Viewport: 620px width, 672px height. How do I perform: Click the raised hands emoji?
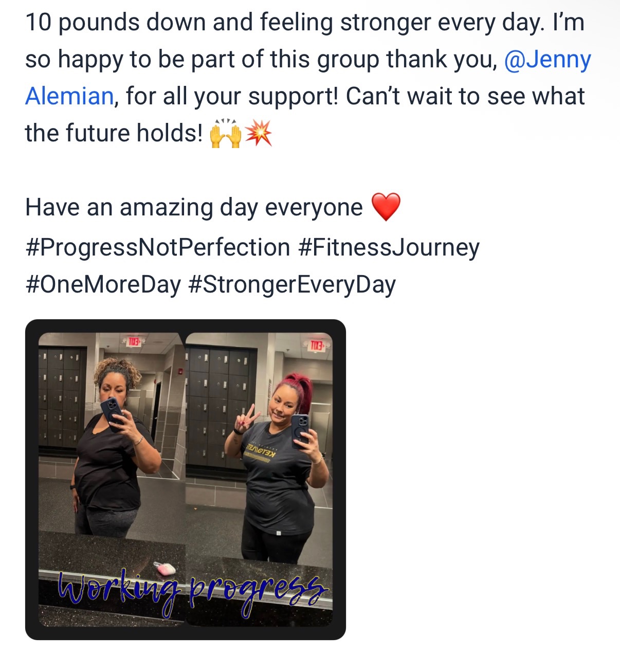[x=225, y=134]
